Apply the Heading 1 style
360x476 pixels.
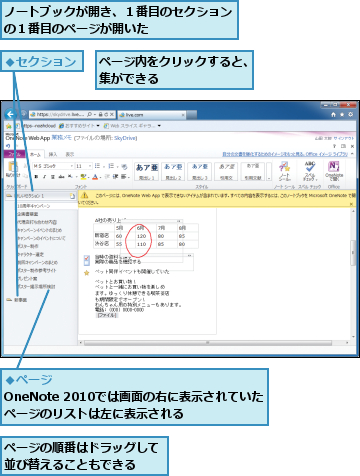[147, 171]
